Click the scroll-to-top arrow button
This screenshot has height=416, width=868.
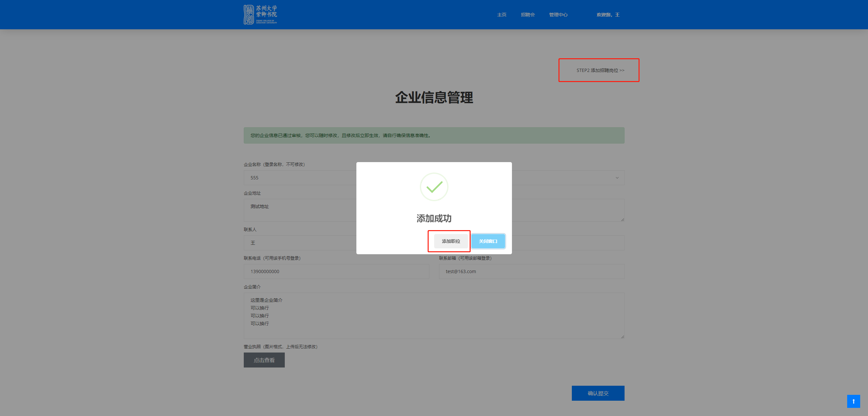tap(853, 401)
